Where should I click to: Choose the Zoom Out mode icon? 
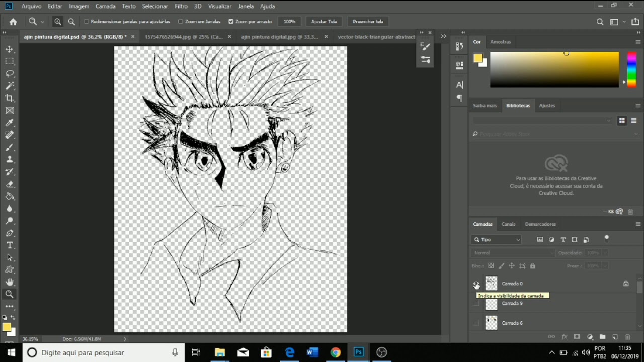click(x=71, y=22)
